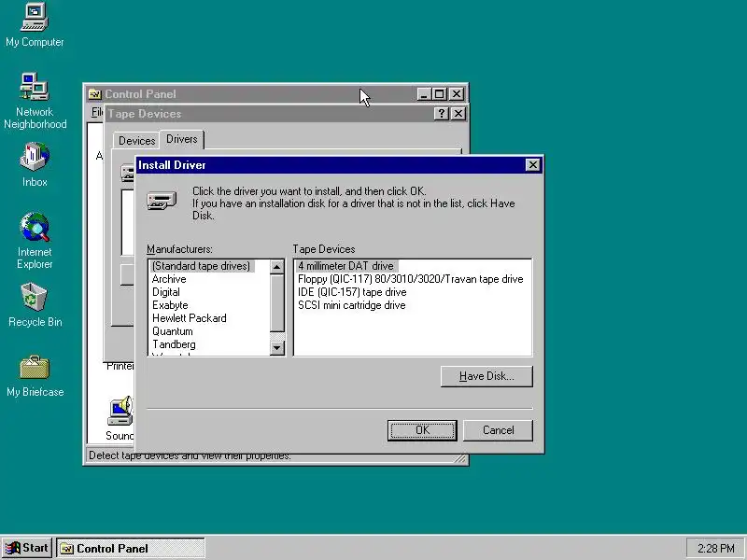
Task: Select Hewlett Packard in Manufacturers list
Action: 190,318
